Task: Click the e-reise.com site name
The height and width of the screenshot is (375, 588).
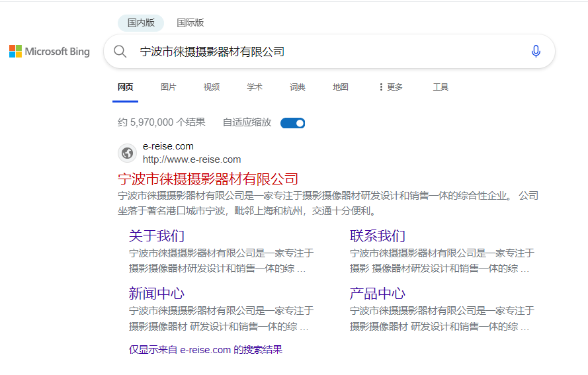Action: click(x=168, y=146)
